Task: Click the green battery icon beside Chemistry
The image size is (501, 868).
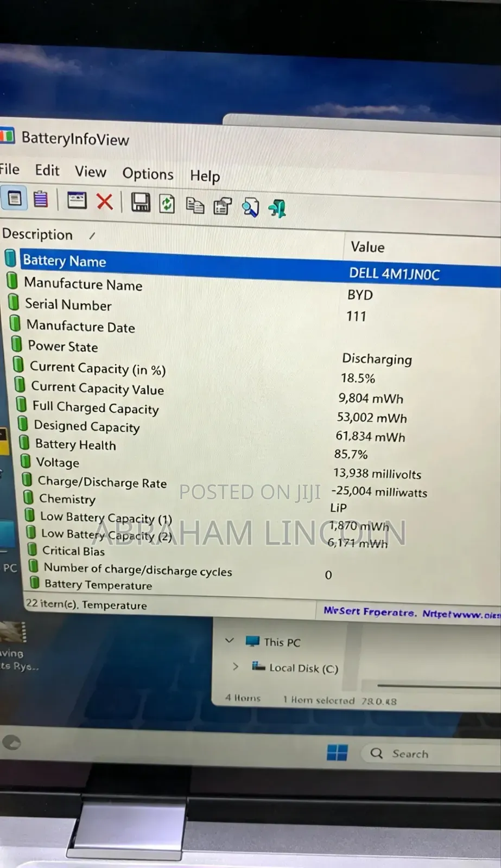Action: coord(28,497)
